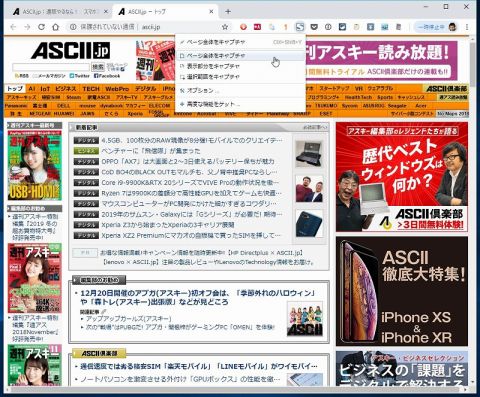Image resolution: width=480 pixels, height=397 pixels.
Task: Open the Pocket extension icon
Action: coord(314,27)
